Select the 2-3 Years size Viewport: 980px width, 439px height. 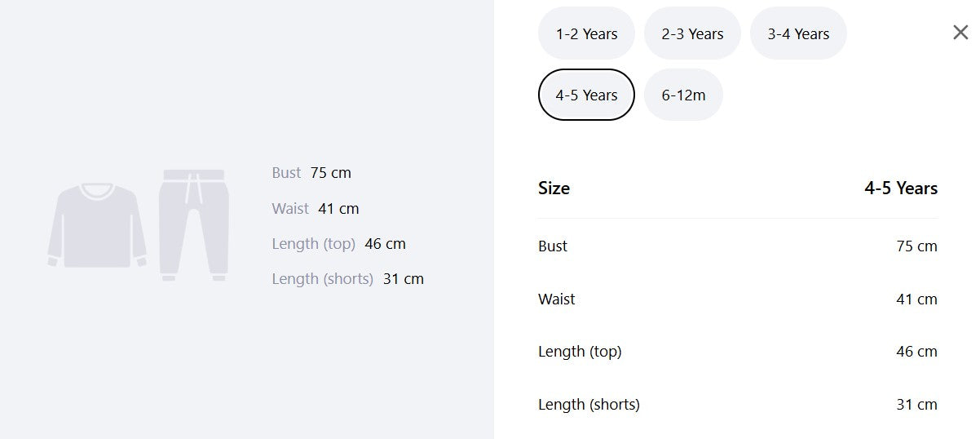click(x=692, y=33)
